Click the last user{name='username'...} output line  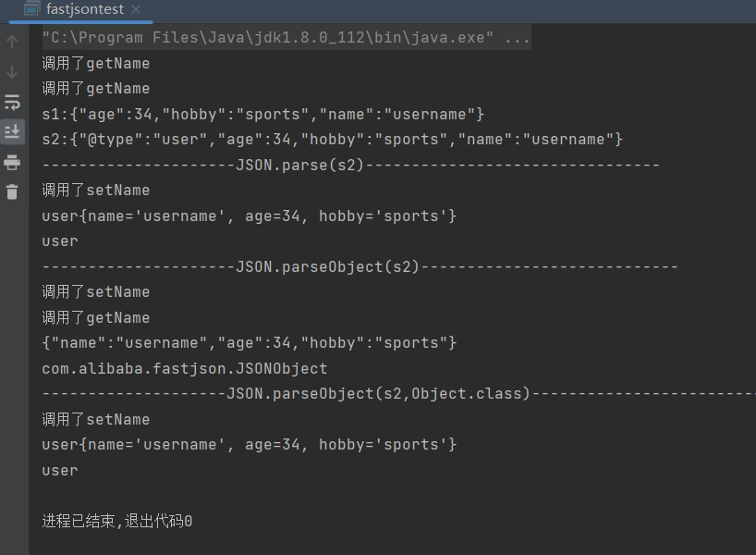click(x=250, y=445)
